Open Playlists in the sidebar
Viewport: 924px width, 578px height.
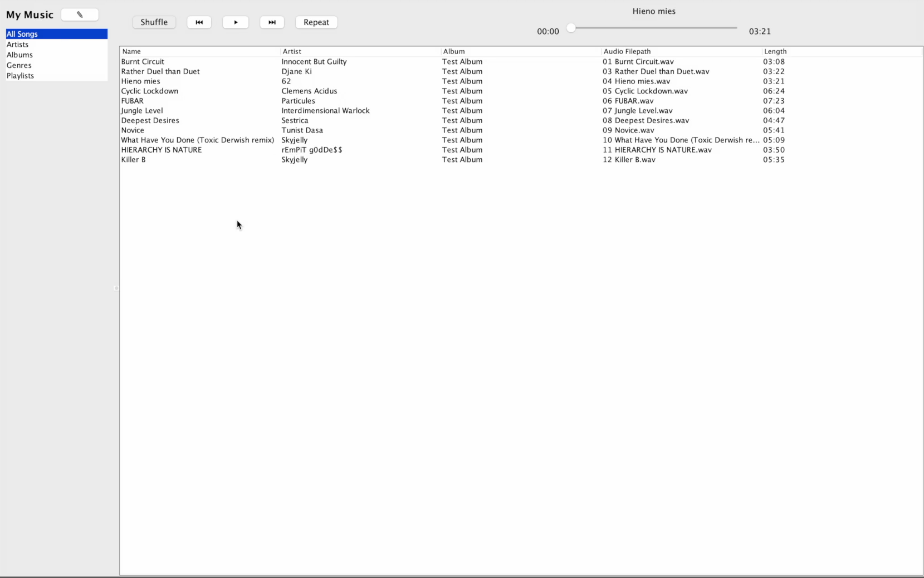click(20, 76)
